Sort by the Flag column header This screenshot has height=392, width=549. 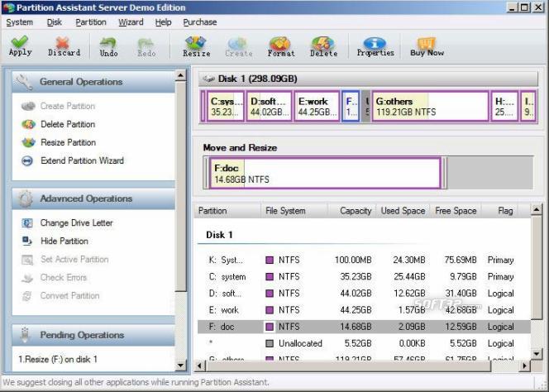[500, 211]
